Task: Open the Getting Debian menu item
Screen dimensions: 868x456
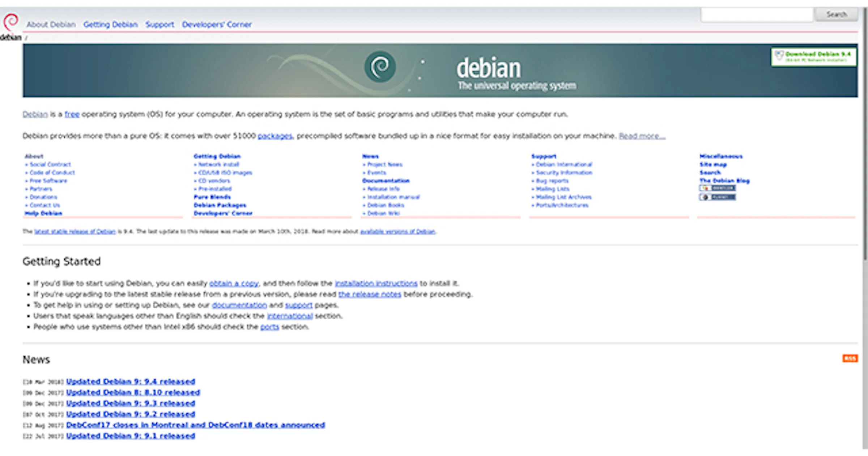Action: 111,25
